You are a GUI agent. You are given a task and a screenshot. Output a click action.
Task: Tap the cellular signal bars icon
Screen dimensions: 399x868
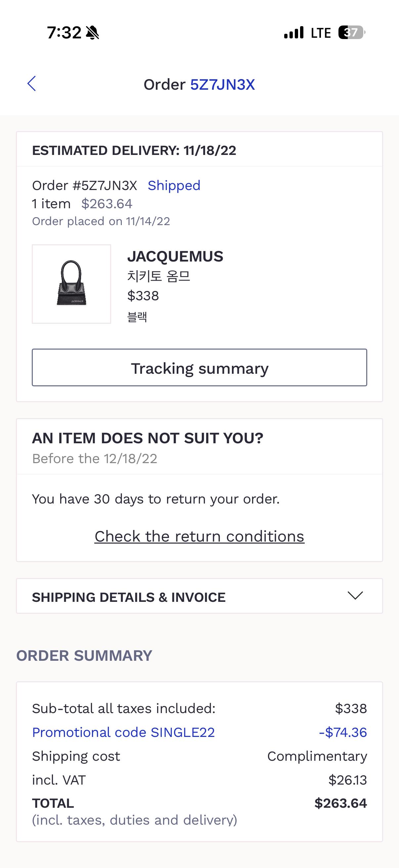click(293, 33)
